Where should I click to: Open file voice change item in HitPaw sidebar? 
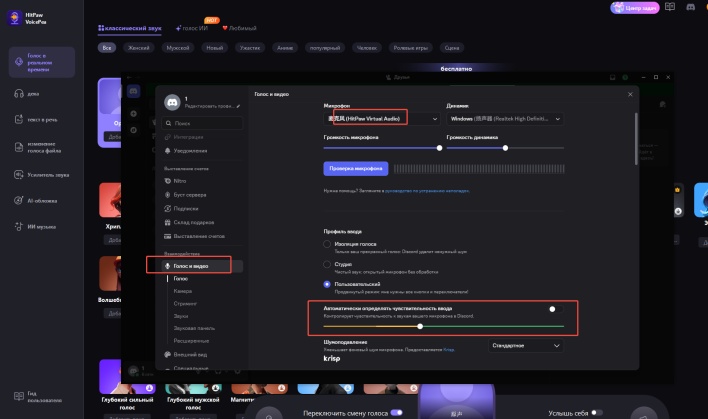tap(38, 147)
